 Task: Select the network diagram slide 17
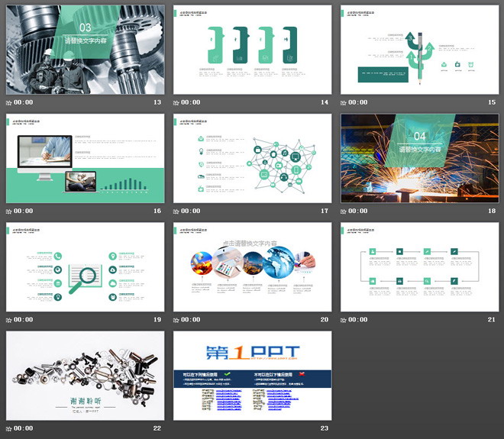click(252, 158)
